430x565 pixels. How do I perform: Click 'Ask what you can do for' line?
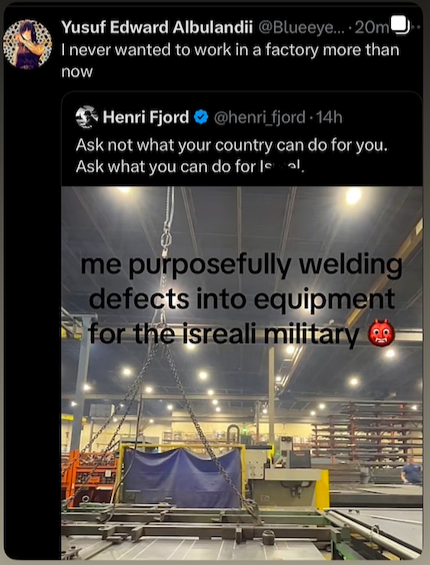pyautogui.click(x=190, y=167)
